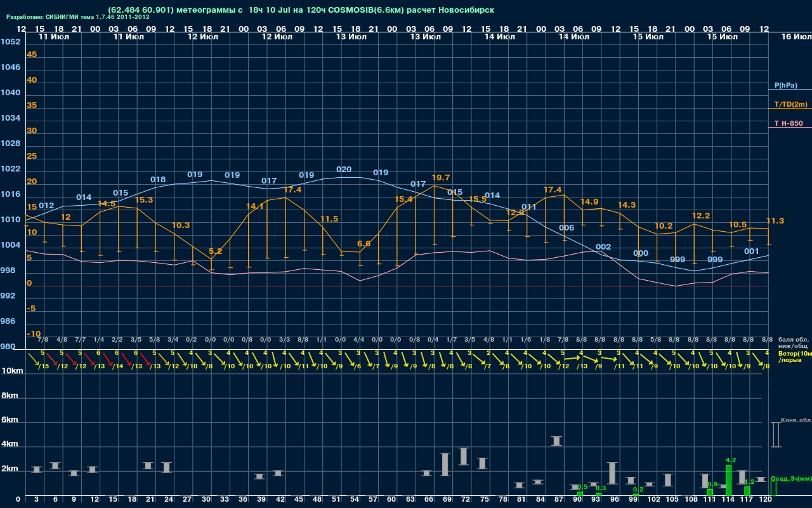Click the 1.2 precipitation value
Image resolution: width=812 pixels, height=508 pixels.
[x=749, y=482]
